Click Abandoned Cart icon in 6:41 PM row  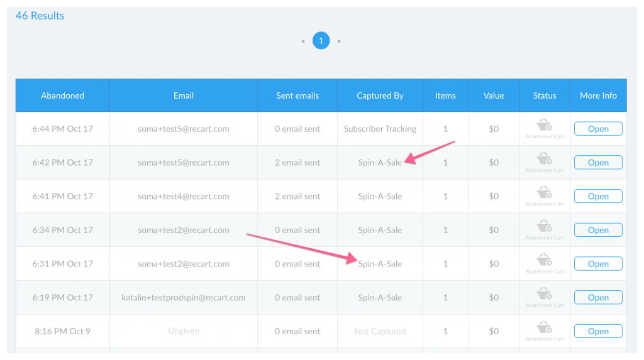(x=545, y=192)
